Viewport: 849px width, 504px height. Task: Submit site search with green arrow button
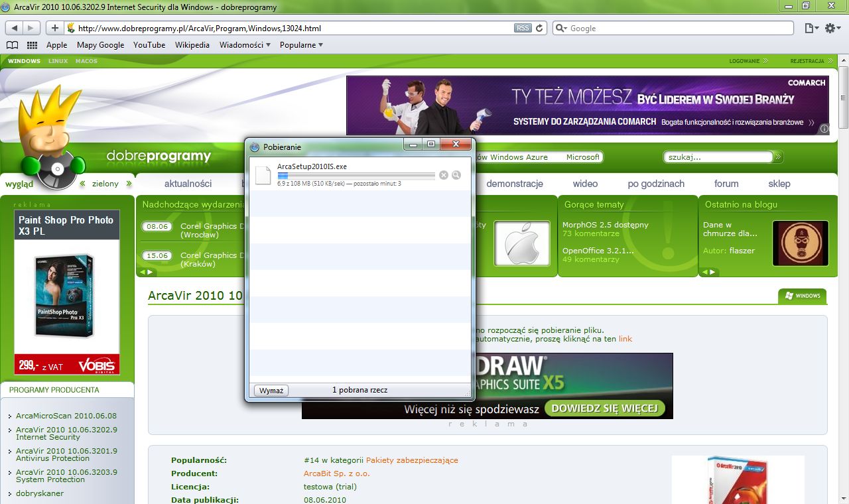(779, 157)
